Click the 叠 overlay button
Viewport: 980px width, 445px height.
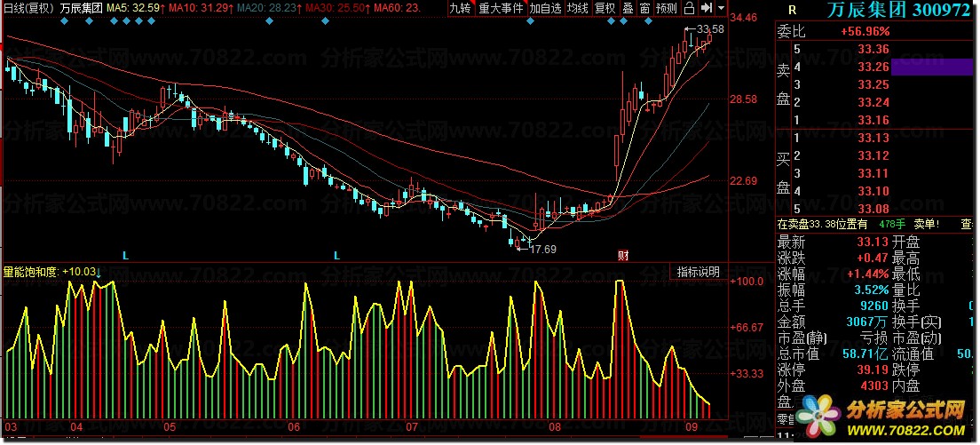click(628, 8)
